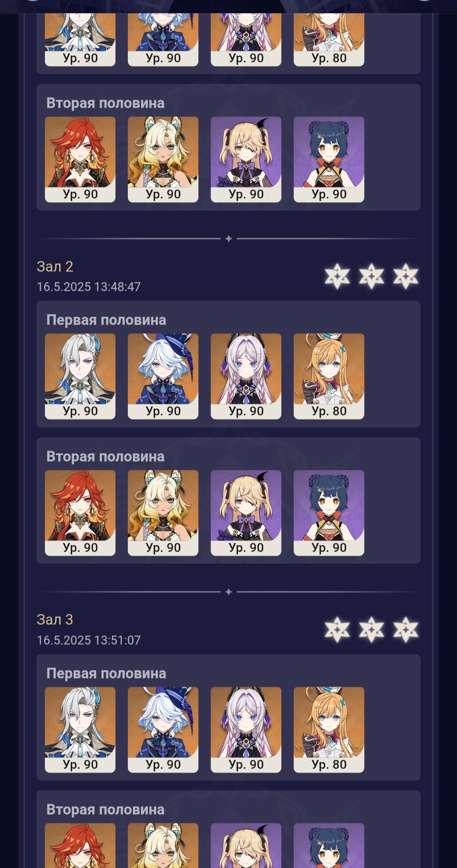This screenshot has height=868, width=457.
Task: Click the 16.5.2025 13:51:07 timestamp
Action: click(x=89, y=640)
